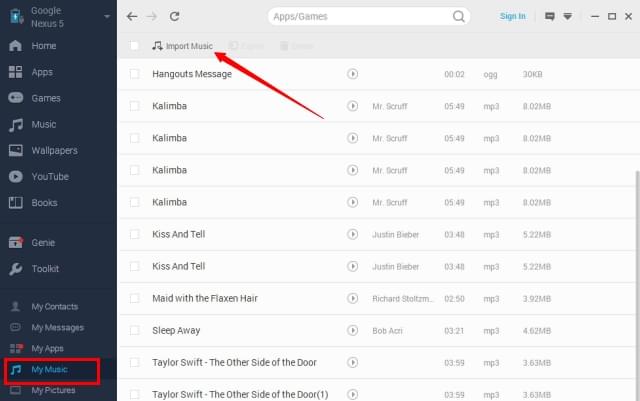Click the forward navigation arrow

152,16
